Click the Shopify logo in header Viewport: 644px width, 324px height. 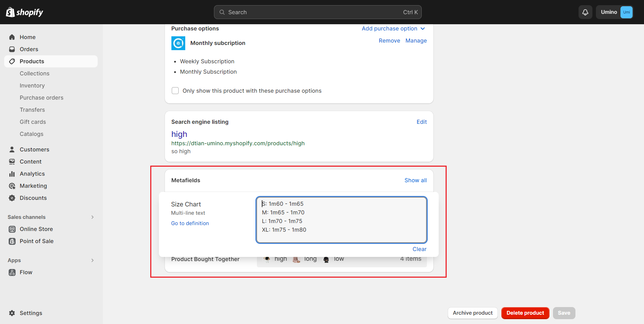[25, 12]
